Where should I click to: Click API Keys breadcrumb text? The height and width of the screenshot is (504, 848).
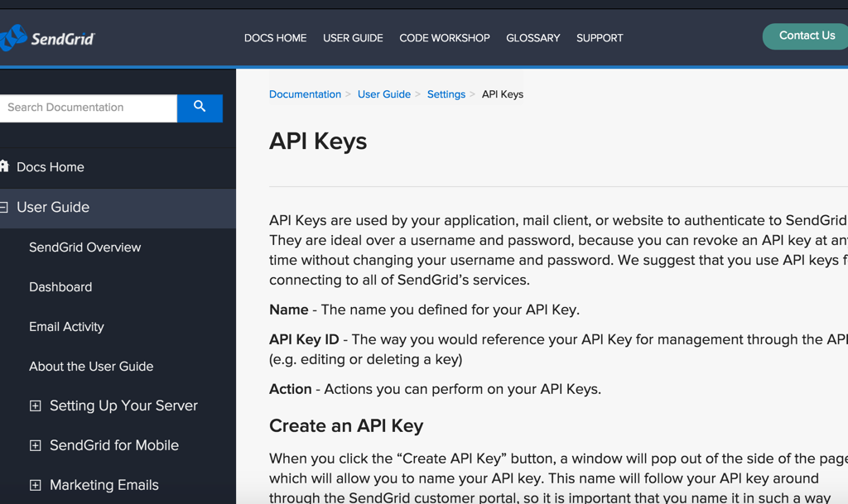pos(503,94)
